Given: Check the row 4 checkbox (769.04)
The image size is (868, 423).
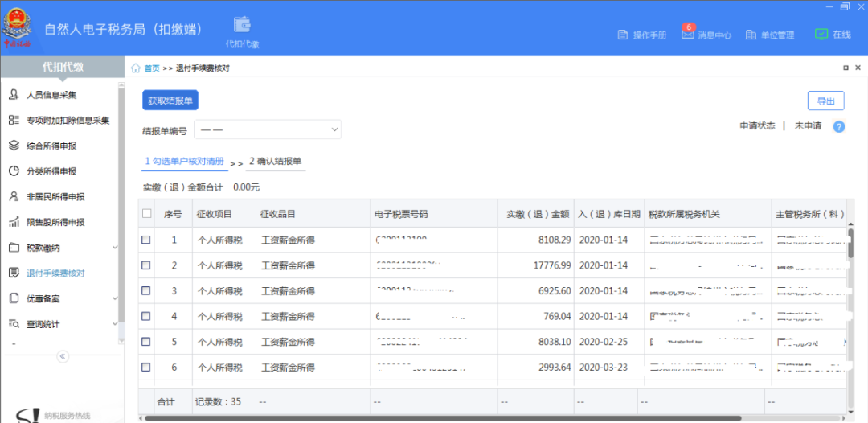Looking at the screenshot, I should (145, 316).
